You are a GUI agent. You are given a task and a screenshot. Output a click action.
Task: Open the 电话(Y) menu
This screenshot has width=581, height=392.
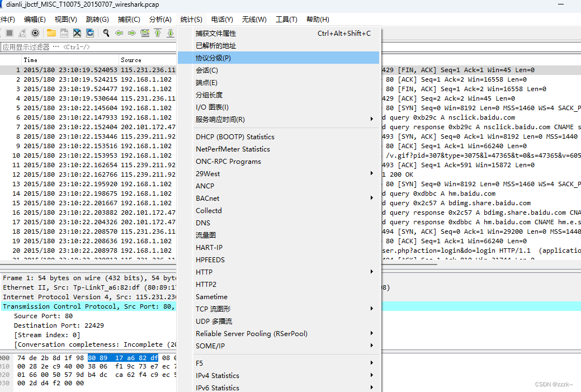pyautogui.click(x=221, y=19)
